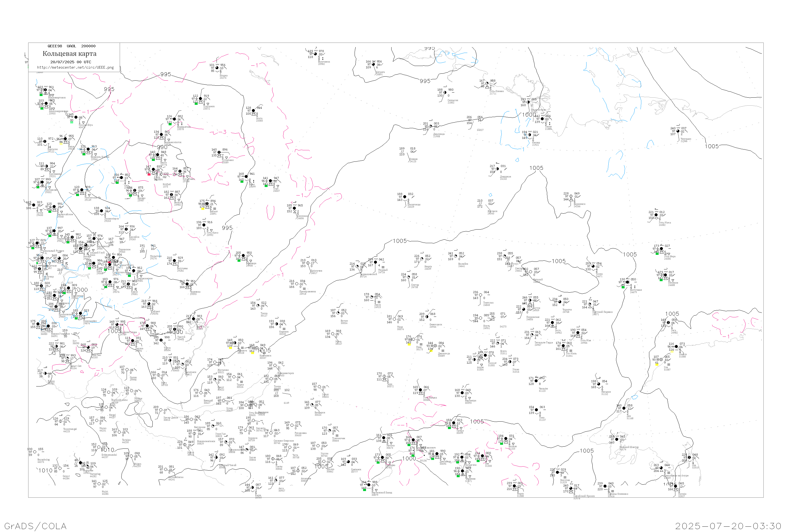798x532 pixels.
Task: Click the open circle at Батамай station
Action: pyautogui.click(x=531, y=272)
